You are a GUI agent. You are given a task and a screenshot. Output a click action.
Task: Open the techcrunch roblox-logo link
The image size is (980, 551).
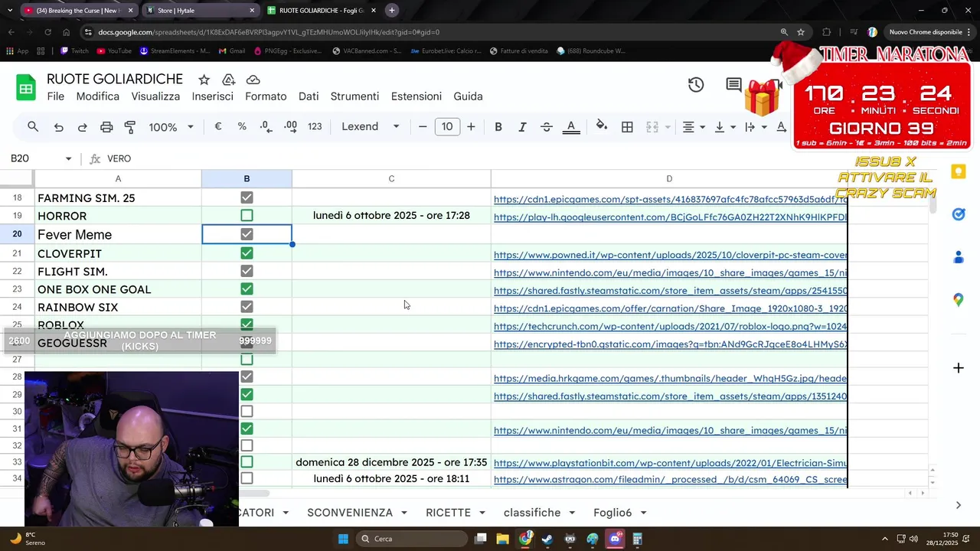coord(670,326)
